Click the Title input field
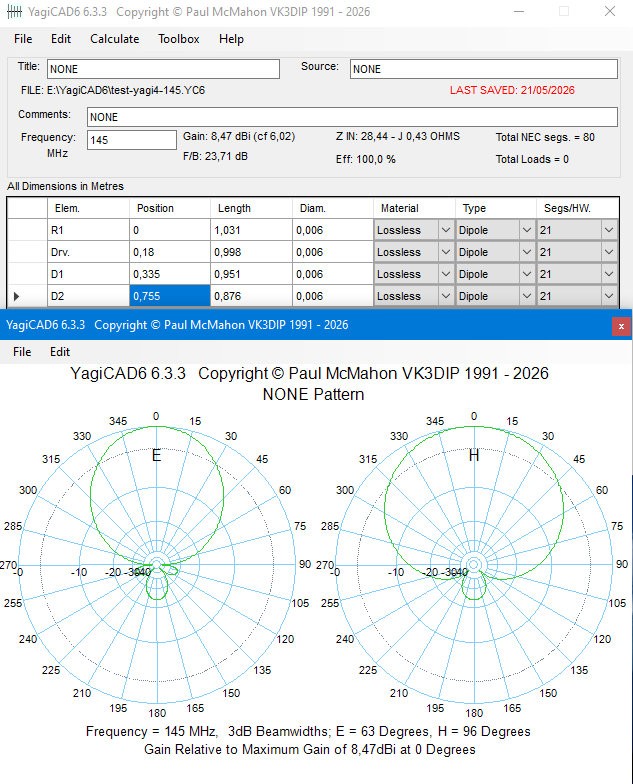Screen dimensions: 633x784 click(163, 69)
